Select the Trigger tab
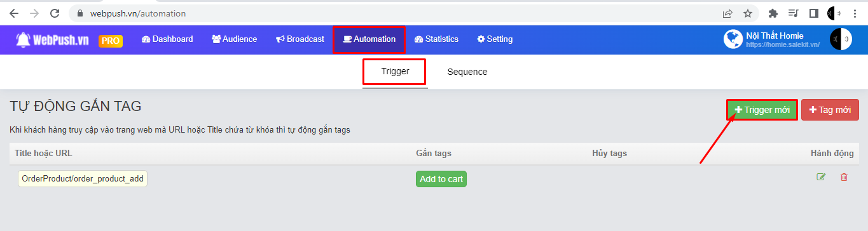The image size is (868, 231). coord(395,72)
